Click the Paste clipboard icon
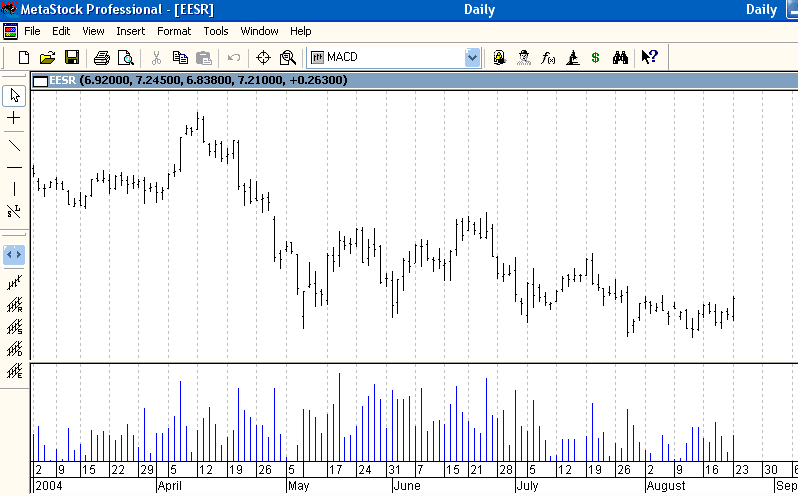This screenshot has height=496, width=798. 204,57
